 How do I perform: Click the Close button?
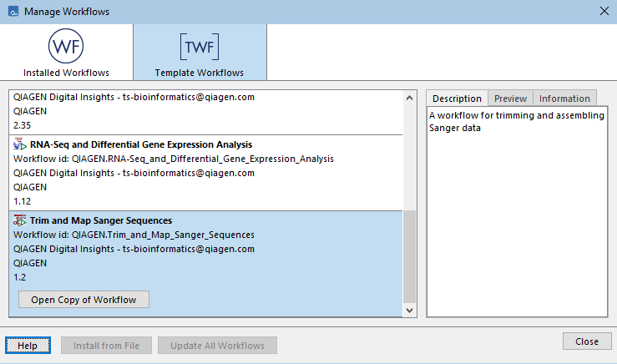click(x=587, y=341)
